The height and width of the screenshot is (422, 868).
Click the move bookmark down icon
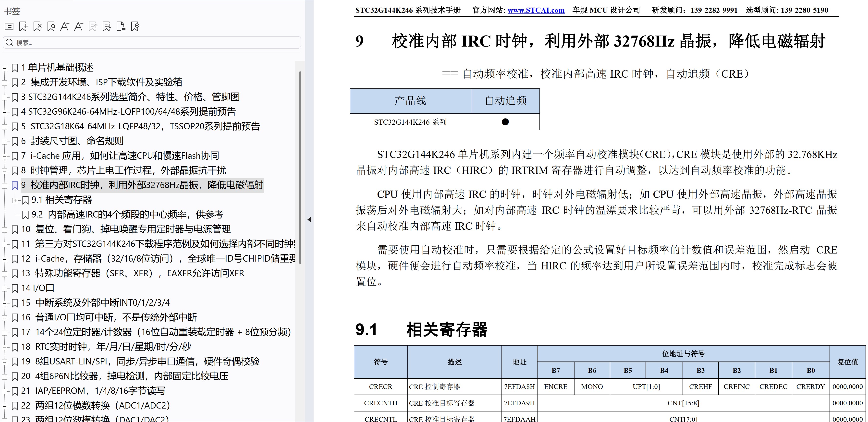coord(107,26)
